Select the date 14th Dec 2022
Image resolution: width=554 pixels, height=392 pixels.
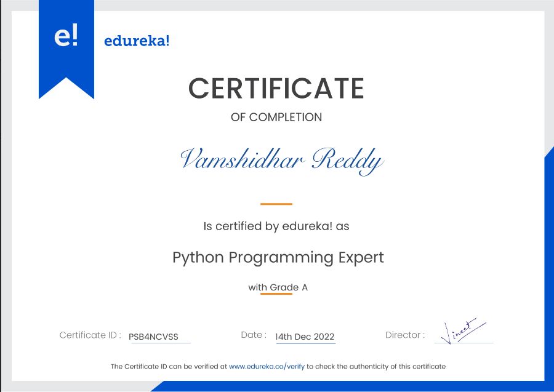[305, 337]
